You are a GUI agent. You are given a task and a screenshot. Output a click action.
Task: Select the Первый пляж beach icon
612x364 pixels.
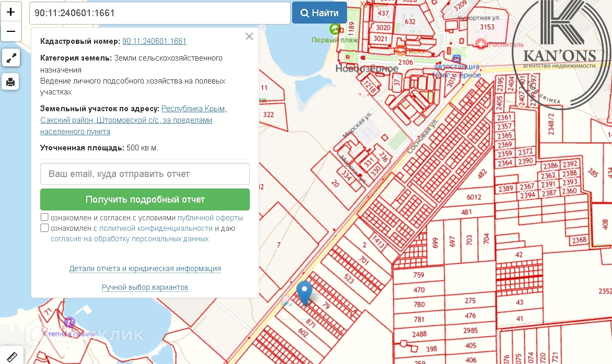[x=334, y=29]
